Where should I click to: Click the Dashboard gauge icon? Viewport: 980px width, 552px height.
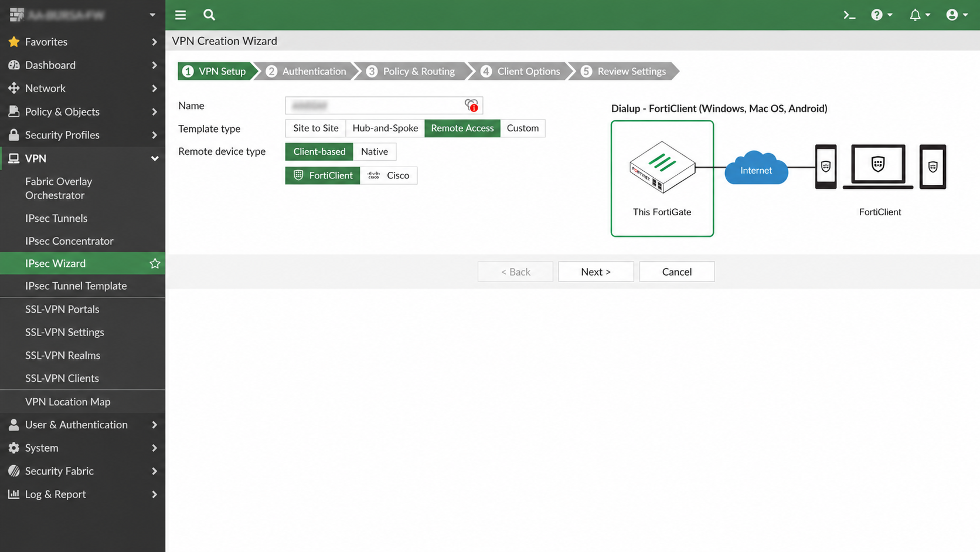pyautogui.click(x=14, y=65)
